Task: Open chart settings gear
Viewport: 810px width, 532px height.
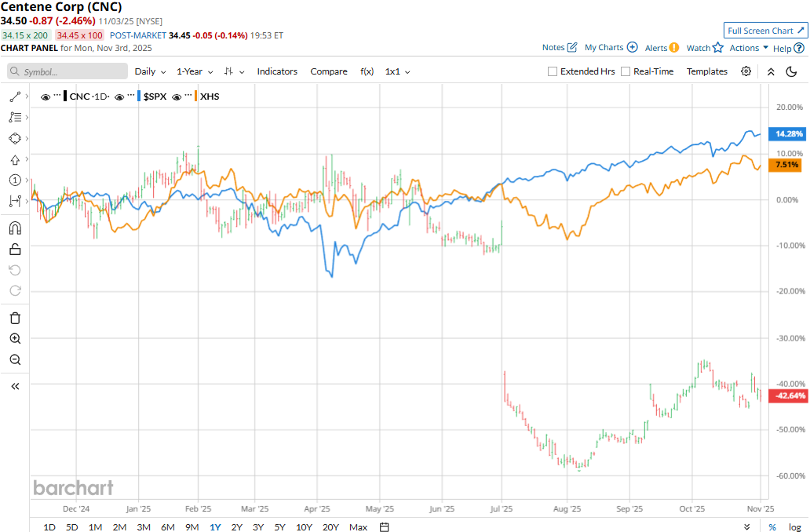Action: (746, 71)
